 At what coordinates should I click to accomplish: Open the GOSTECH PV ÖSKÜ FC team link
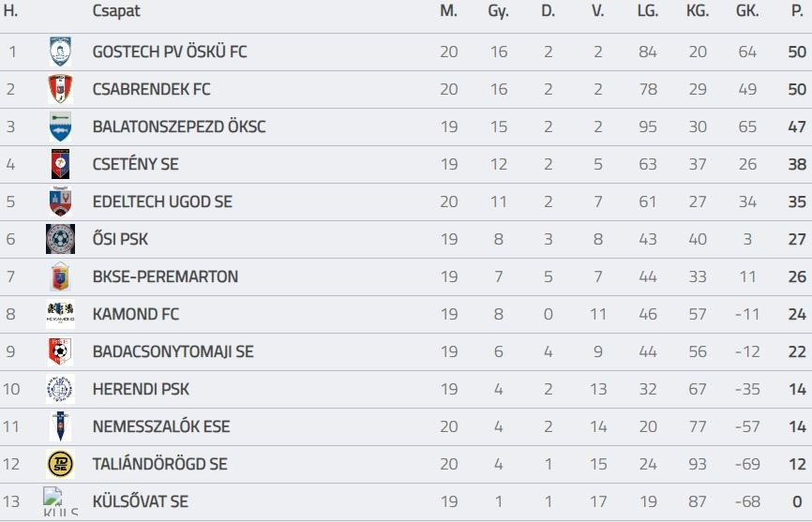170,52
